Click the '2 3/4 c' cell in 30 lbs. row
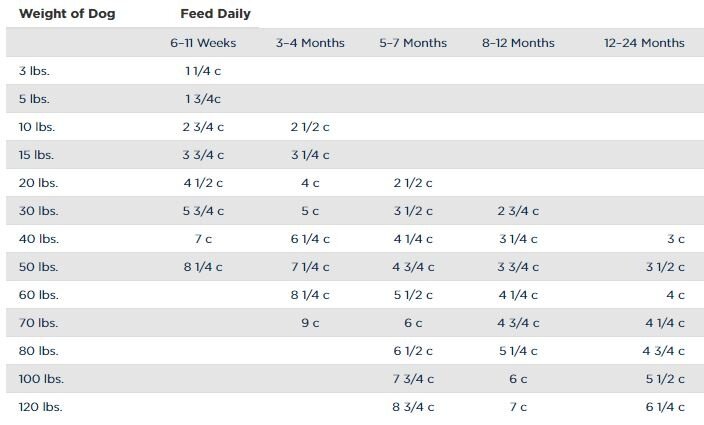 (518, 211)
